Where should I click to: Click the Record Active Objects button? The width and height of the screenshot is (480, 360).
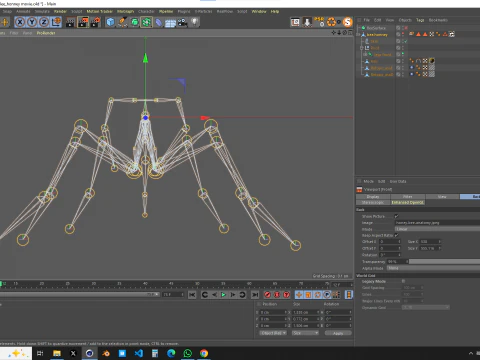(x=267, y=295)
